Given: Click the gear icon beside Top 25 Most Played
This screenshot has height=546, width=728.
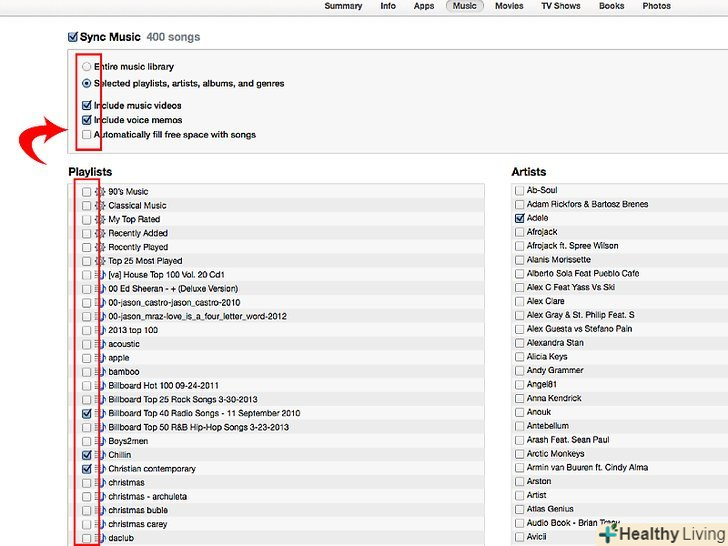Looking at the screenshot, I should pos(100,261).
